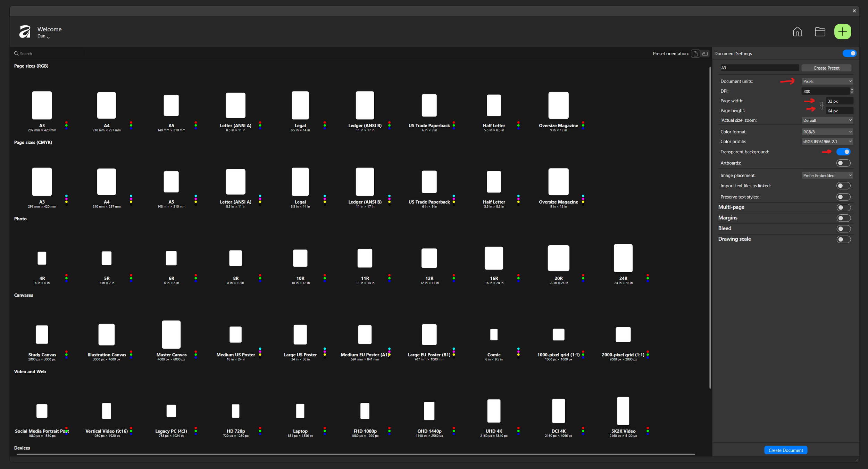Disable the Transparent background toggle
The height and width of the screenshot is (469, 868).
pyautogui.click(x=843, y=152)
